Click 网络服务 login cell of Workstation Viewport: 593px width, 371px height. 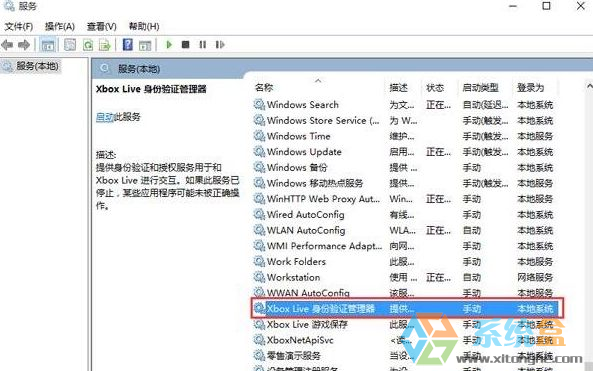[535, 278]
